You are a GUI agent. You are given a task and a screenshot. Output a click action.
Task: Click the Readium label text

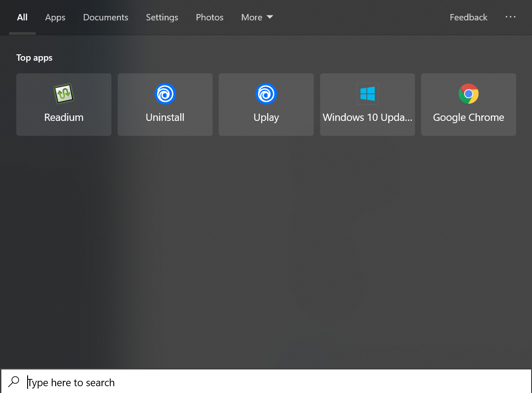coord(64,117)
